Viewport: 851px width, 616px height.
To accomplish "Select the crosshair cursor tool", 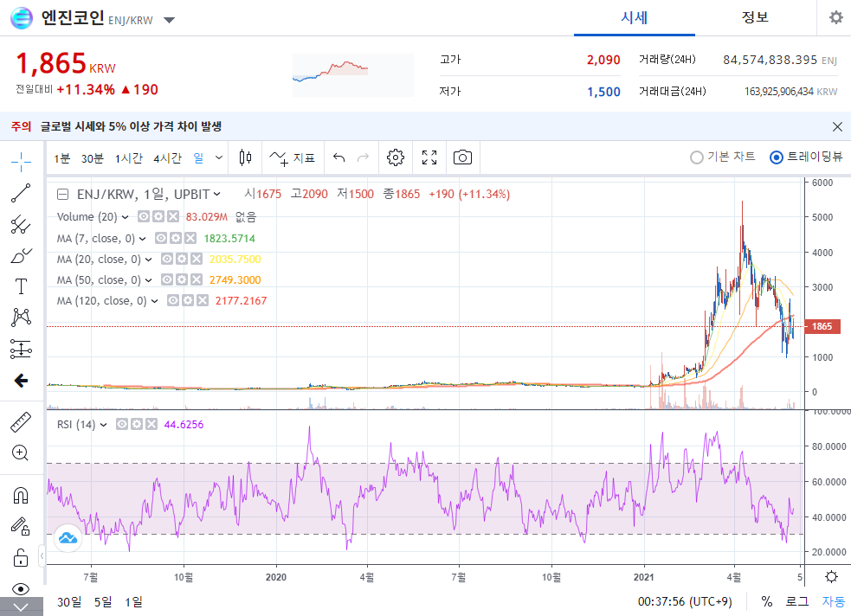I will (x=21, y=162).
